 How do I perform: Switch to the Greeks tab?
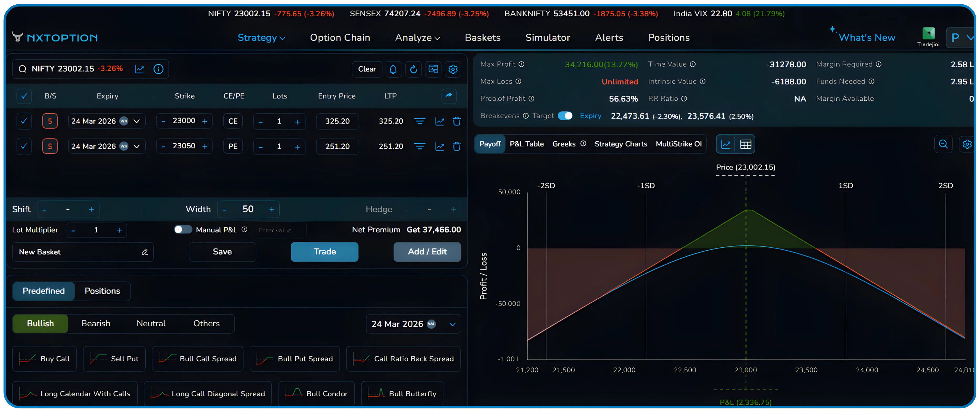tap(564, 144)
